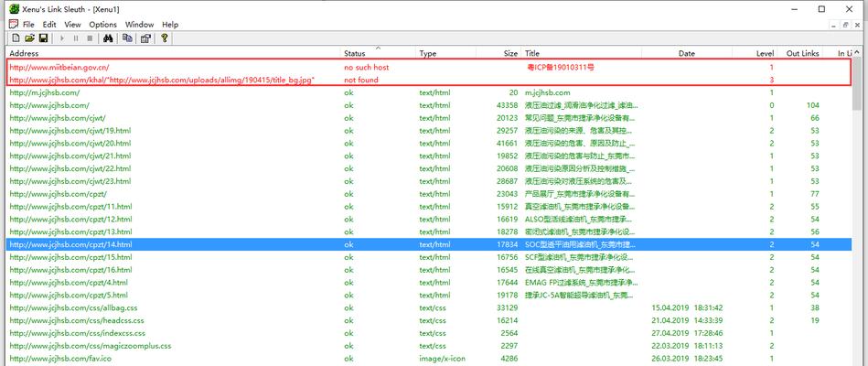Select the cpzt/11.html row
This screenshot has height=366, width=868.
(x=429, y=207)
